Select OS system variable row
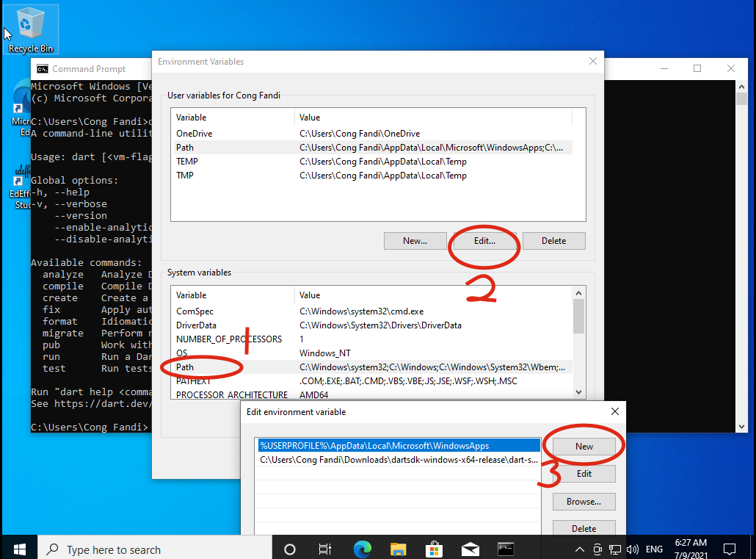756x559 pixels. tap(373, 353)
